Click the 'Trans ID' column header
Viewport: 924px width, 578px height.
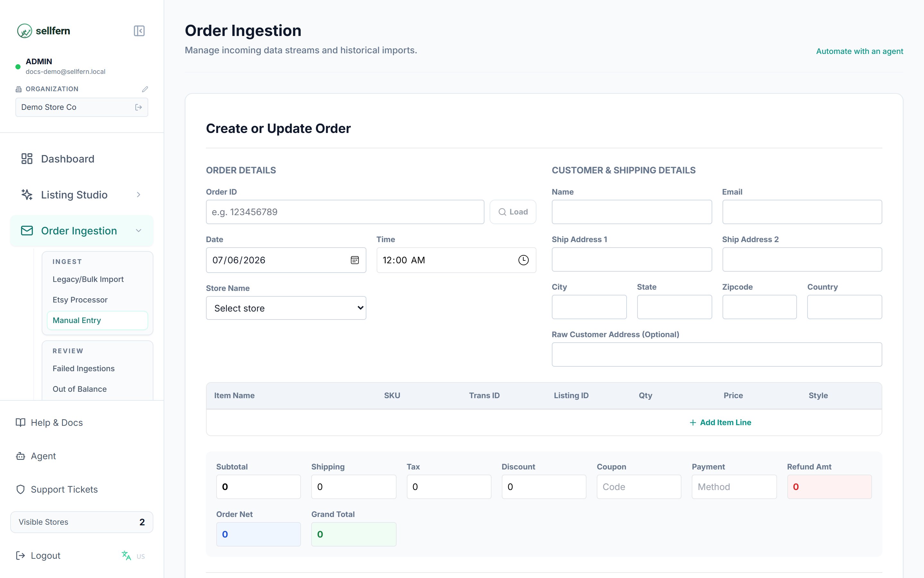(484, 395)
